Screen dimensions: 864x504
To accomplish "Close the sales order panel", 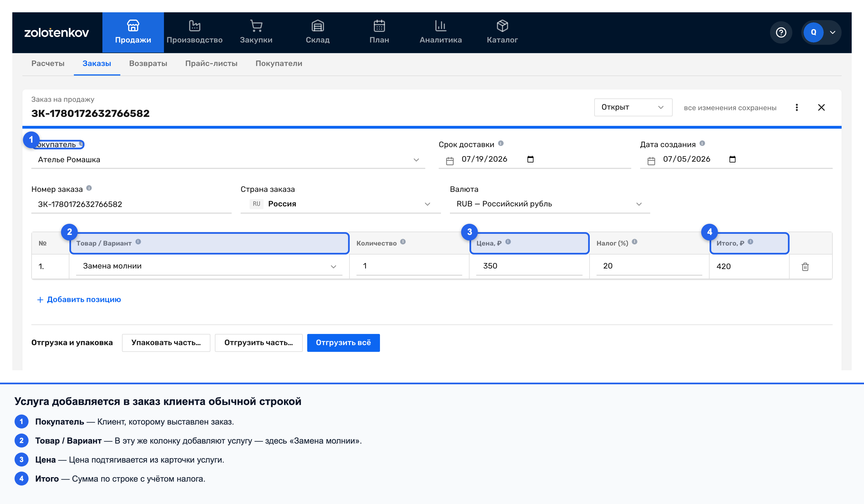I will coord(821,107).
